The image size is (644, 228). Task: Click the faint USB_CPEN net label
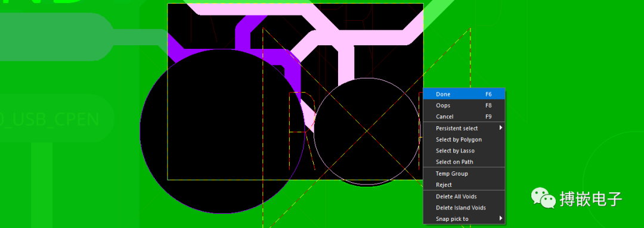[50, 119]
